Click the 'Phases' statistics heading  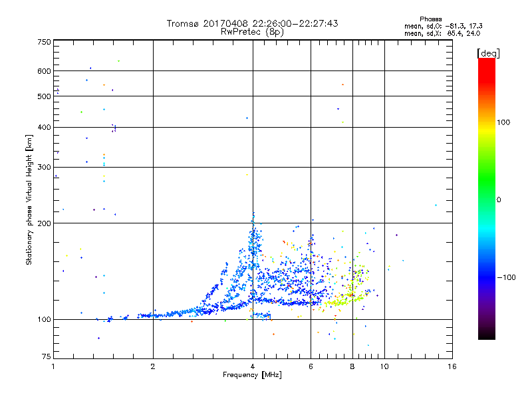pos(430,19)
